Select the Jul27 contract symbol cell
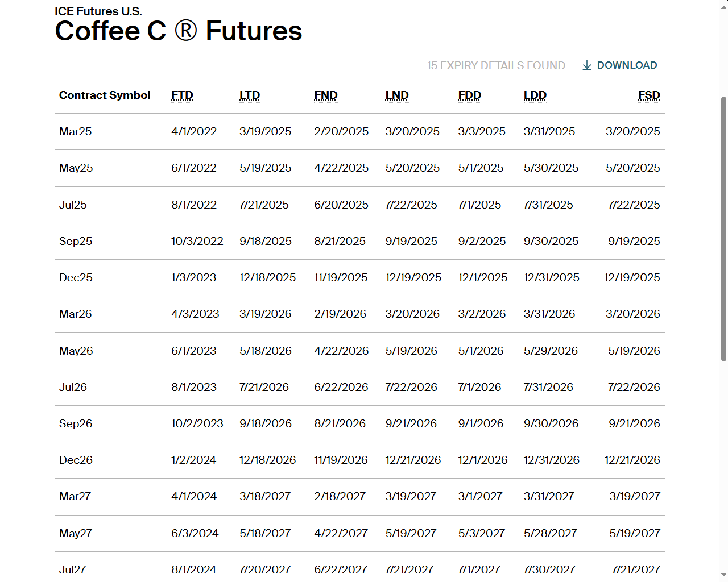Image resolution: width=728 pixels, height=582 pixels. coord(72,569)
